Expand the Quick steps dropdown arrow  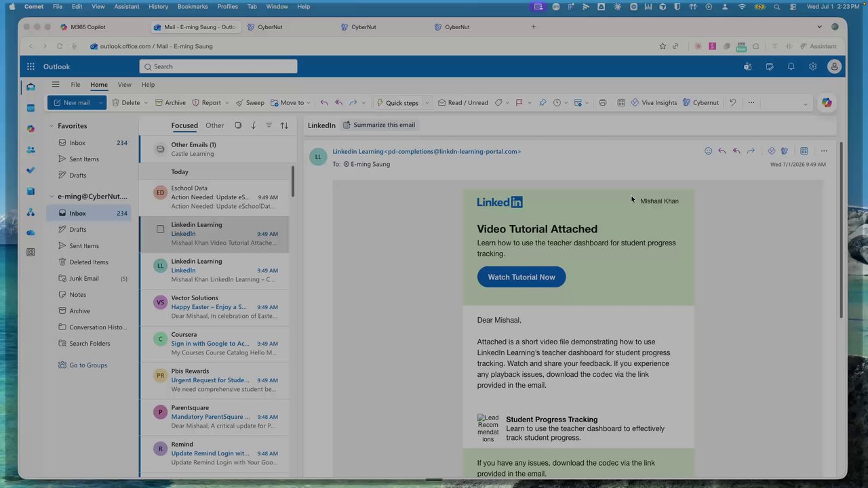click(427, 103)
